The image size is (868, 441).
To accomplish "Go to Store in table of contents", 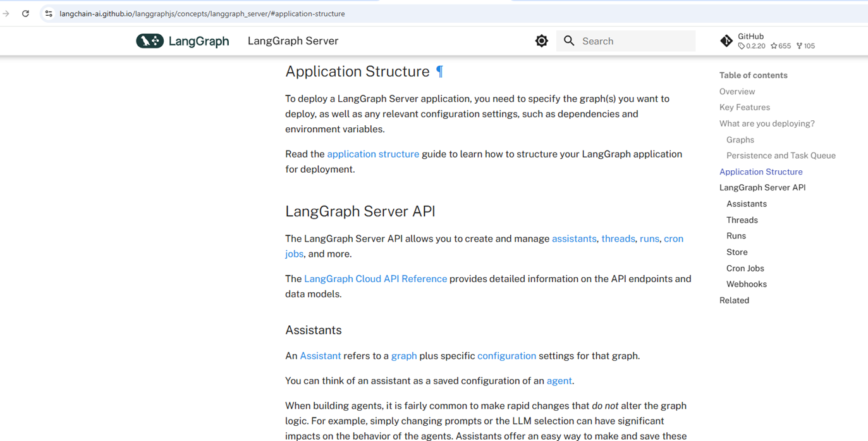I will (x=737, y=252).
